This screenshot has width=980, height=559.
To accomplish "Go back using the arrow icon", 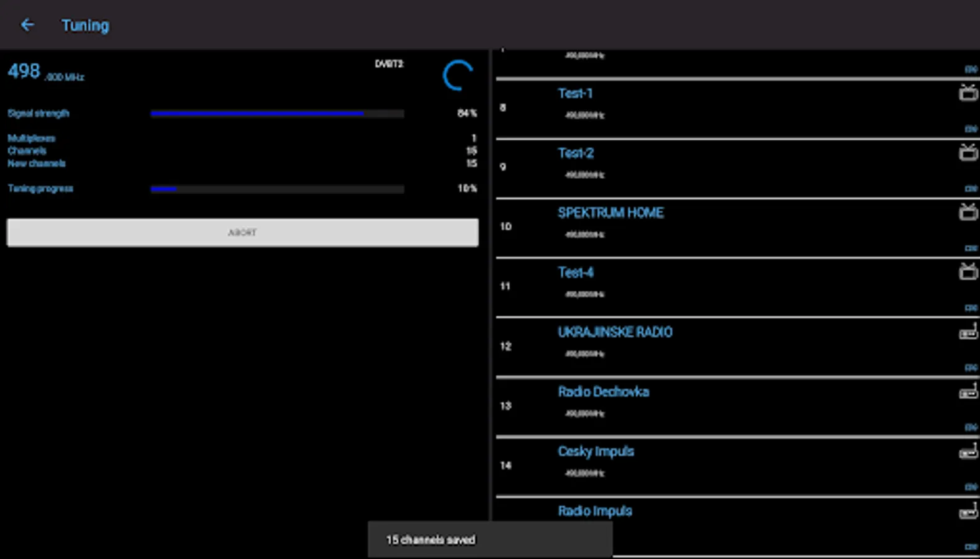I will [x=27, y=25].
